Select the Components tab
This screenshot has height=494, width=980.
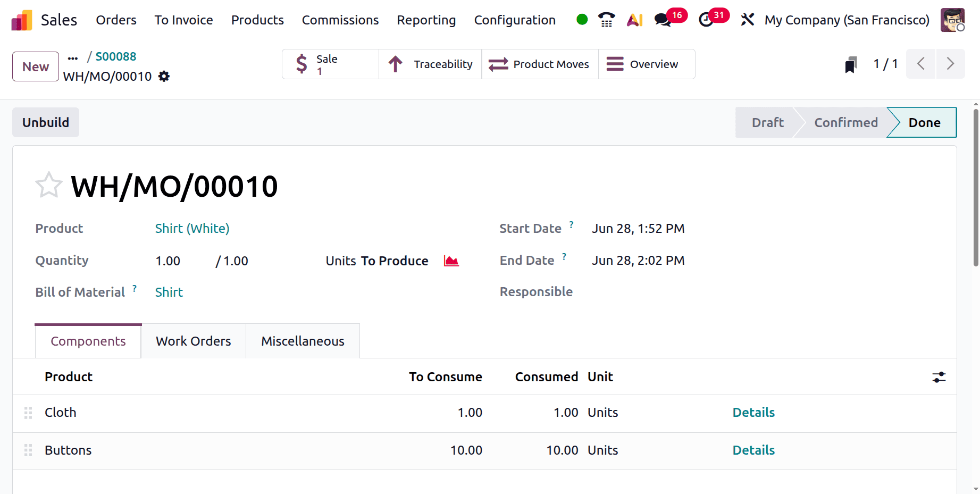click(88, 341)
